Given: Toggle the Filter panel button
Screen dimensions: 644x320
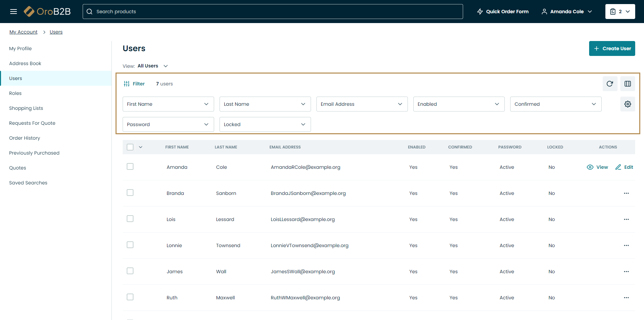Looking at the screenshot, I should pos(134,84).
